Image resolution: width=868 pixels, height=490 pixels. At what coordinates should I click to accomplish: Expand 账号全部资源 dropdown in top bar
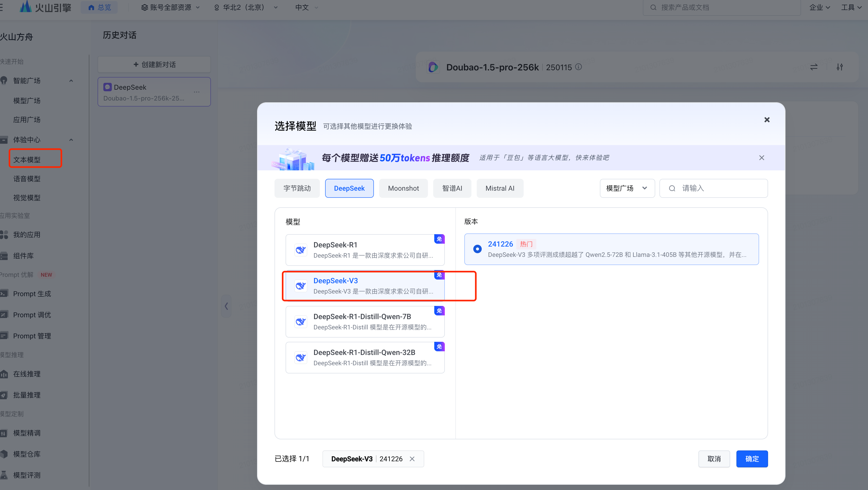pyautogui.click(x=169, y=7)
